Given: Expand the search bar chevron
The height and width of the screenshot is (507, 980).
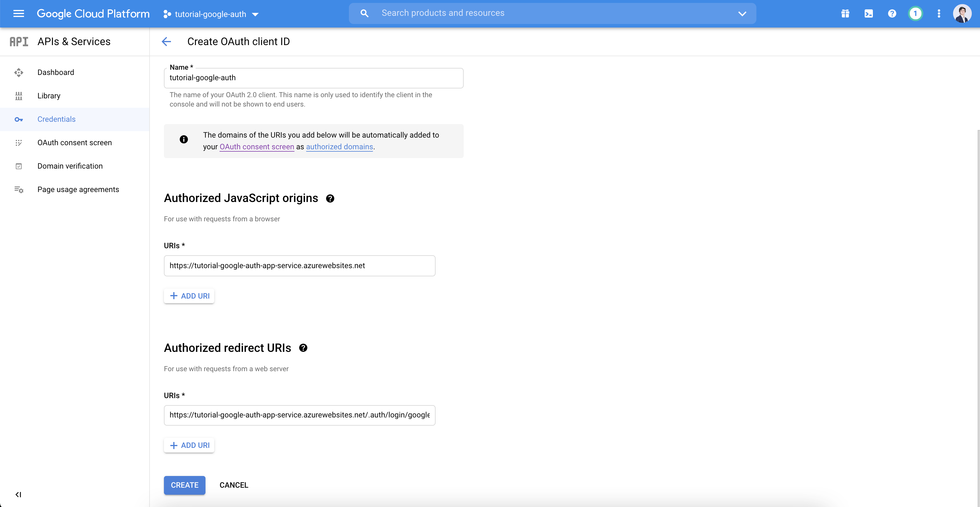Looking at the screenshot, I should (x=742, y=13).
